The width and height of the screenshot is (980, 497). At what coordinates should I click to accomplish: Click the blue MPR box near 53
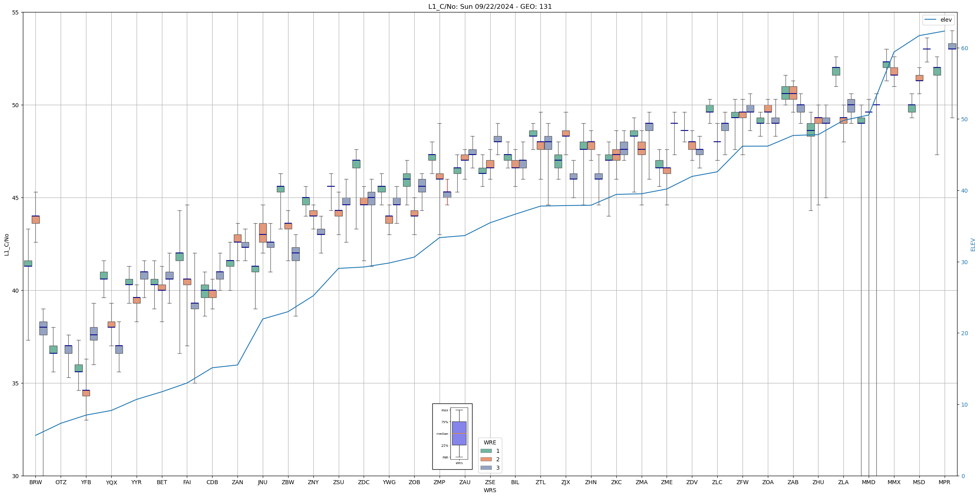(x=952, y=46)
